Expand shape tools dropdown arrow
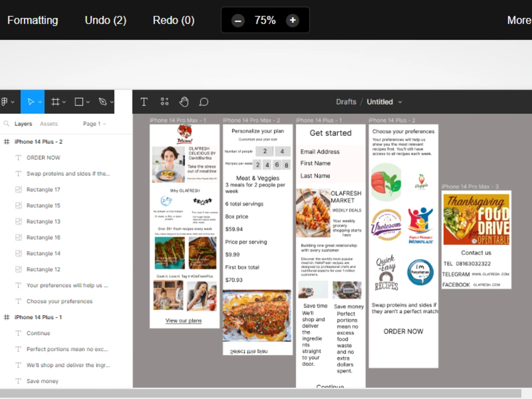Viewport: 532px width, 399px height. (88, 102)
